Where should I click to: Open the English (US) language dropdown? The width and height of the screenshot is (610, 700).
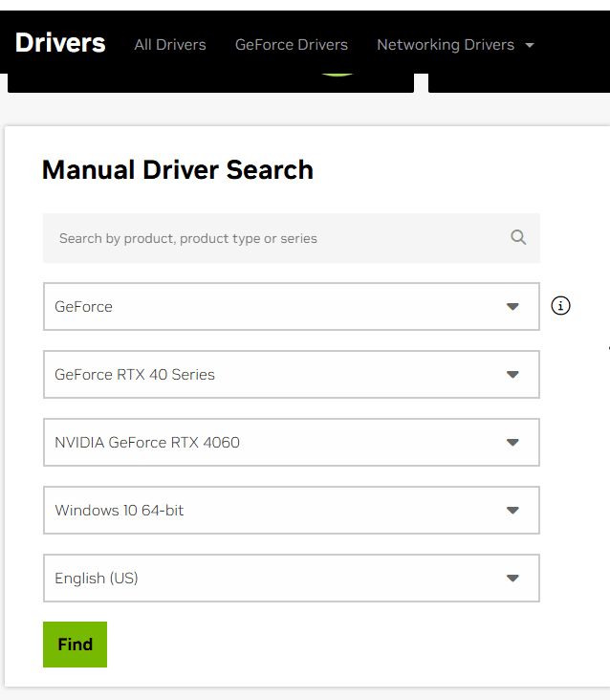point(277,579)
